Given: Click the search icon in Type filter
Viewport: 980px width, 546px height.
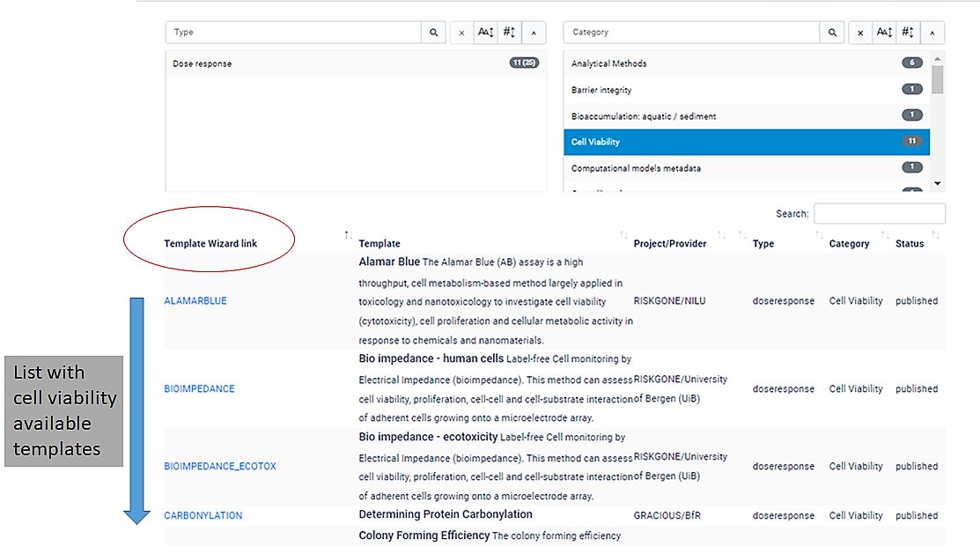Looking at the screenshot, I should point(433,33).
